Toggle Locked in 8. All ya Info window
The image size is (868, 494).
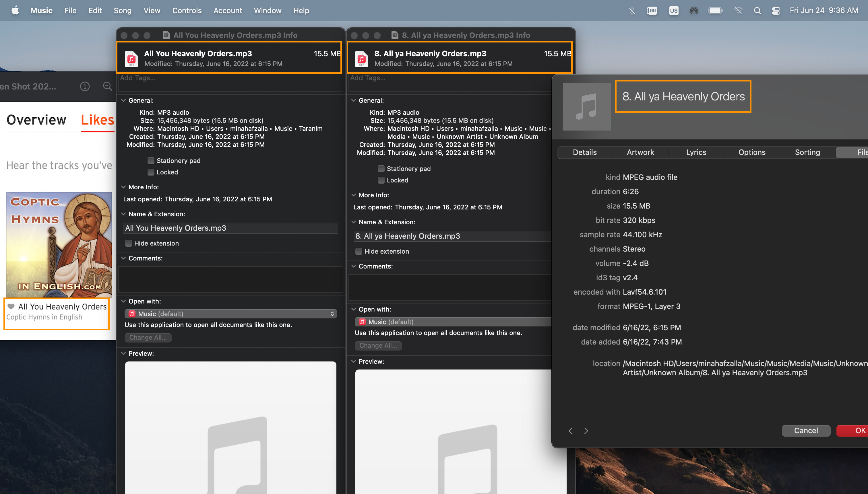[381, 180]
